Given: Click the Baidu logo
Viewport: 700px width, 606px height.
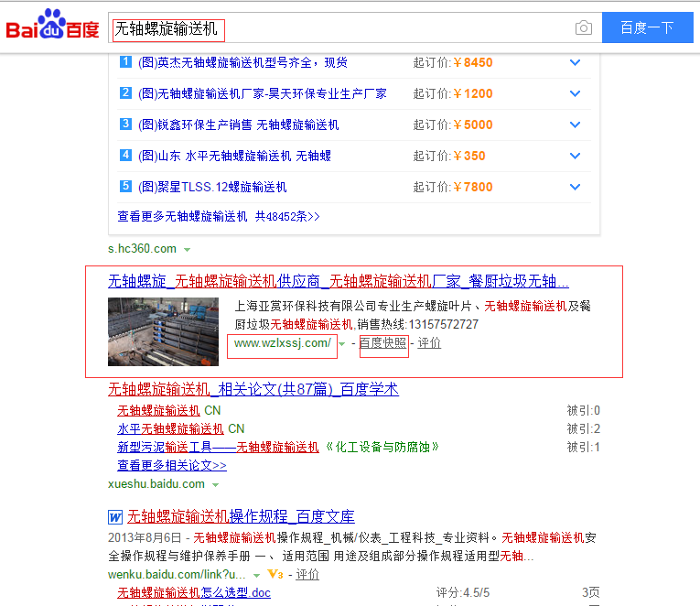Looking at the screenshot, I should [53, 27].
